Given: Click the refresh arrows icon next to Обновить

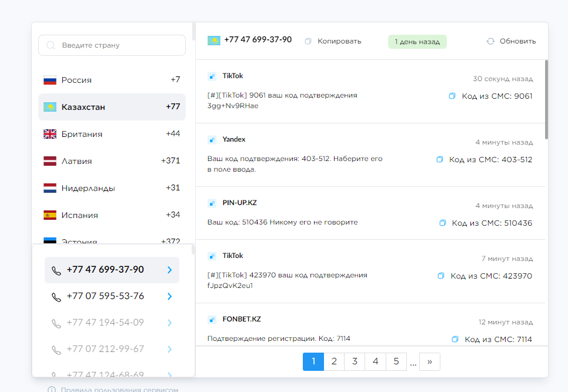Looking at the screenshot, I should click(x=490, y=41).
